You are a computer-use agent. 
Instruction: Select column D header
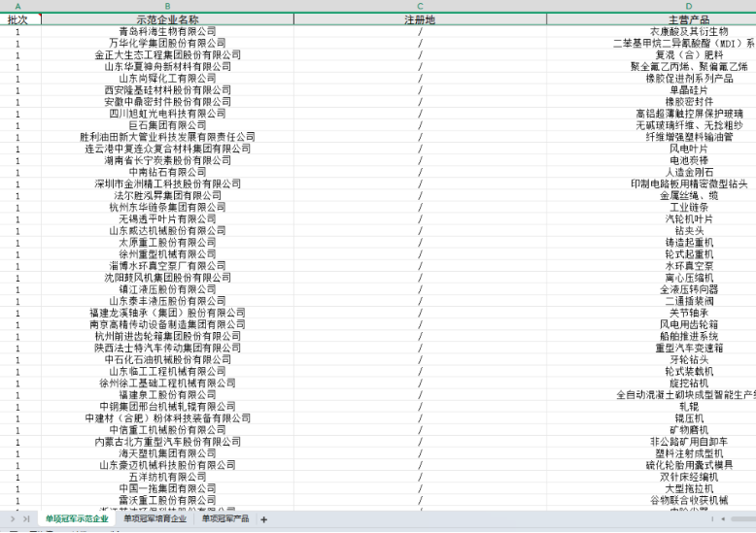click(x=689, y=6)
